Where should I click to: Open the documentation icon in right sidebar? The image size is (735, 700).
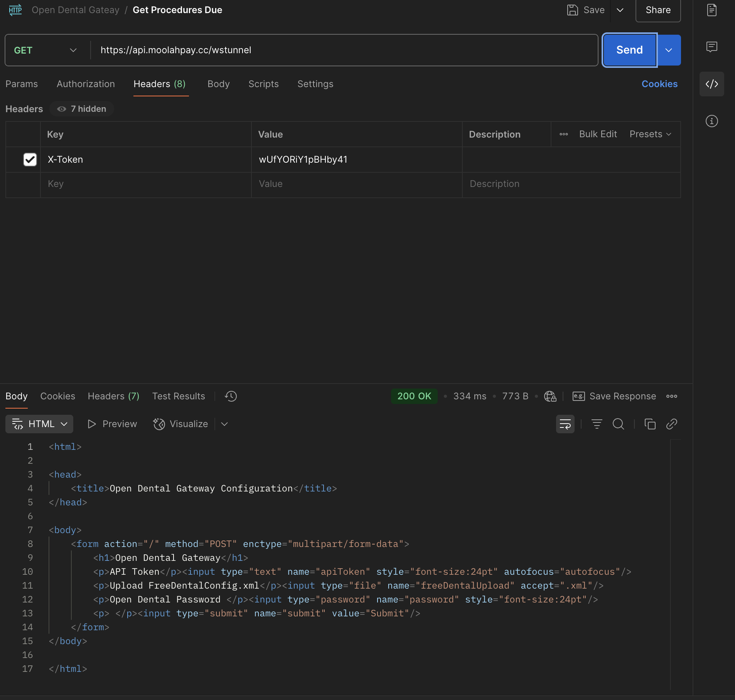pos(711,10)
